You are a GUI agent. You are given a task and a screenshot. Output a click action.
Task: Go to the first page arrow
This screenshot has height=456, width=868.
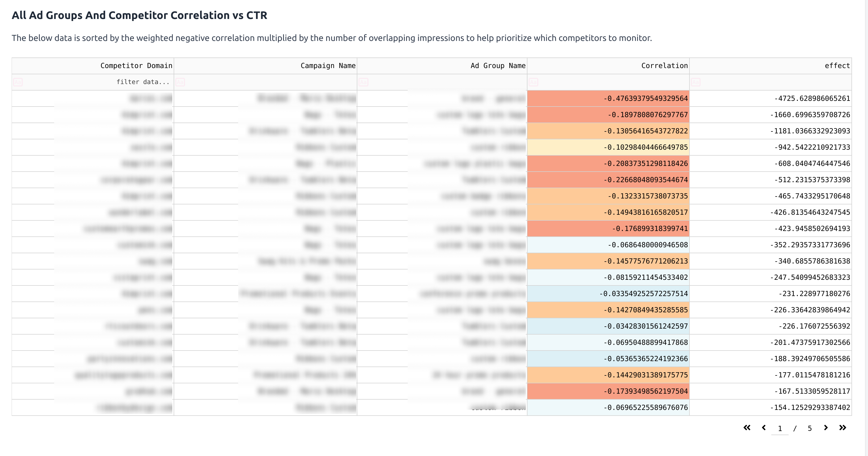tap(747, 428)
